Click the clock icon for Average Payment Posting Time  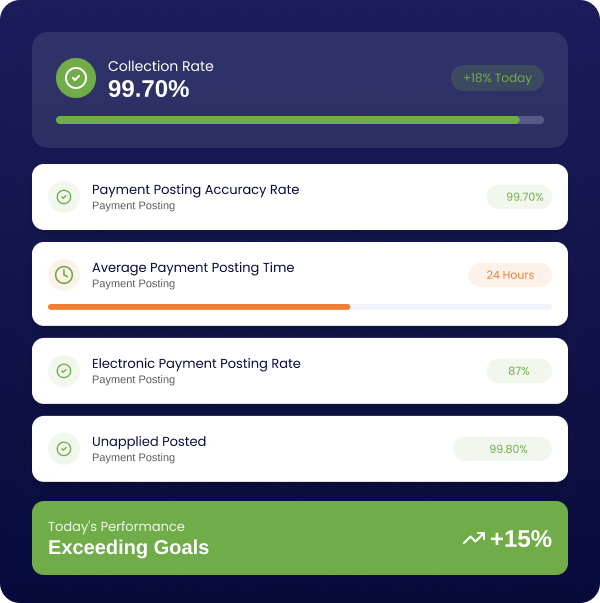tap(64, 275)
